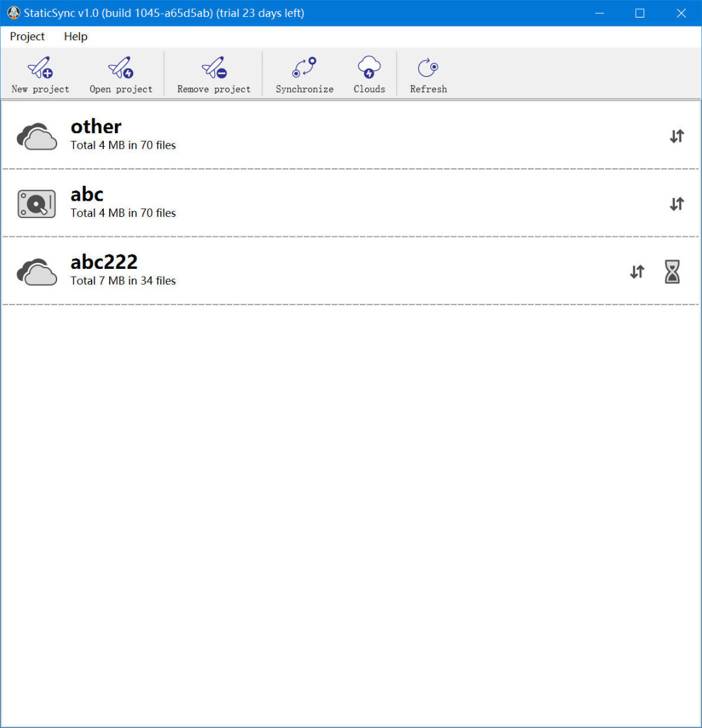Image resolution: width=702 pixels, height=728 pixels.
Task: Click the hourglass icon for abc222
Action: pyautogui.click(x=672, y=271)
